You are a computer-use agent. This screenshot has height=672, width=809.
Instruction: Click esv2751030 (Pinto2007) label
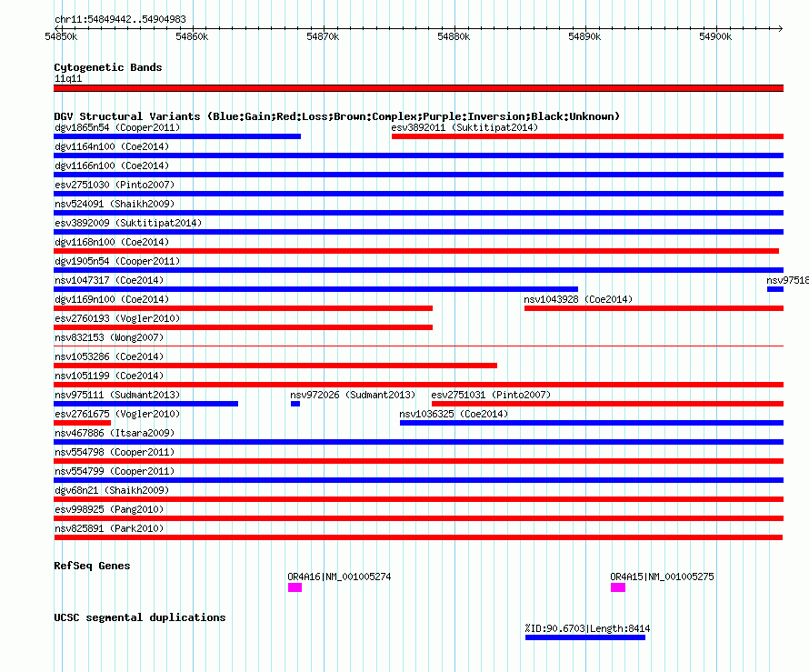click(x=115, y=185)
